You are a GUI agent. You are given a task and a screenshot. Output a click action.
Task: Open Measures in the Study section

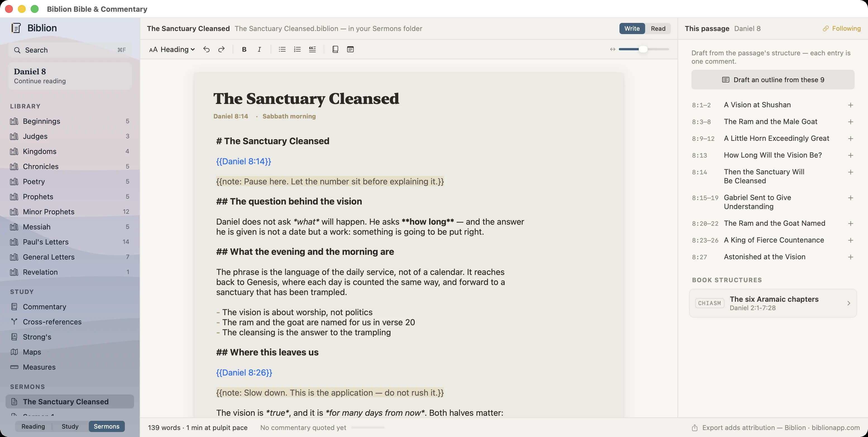coord(70,367)
